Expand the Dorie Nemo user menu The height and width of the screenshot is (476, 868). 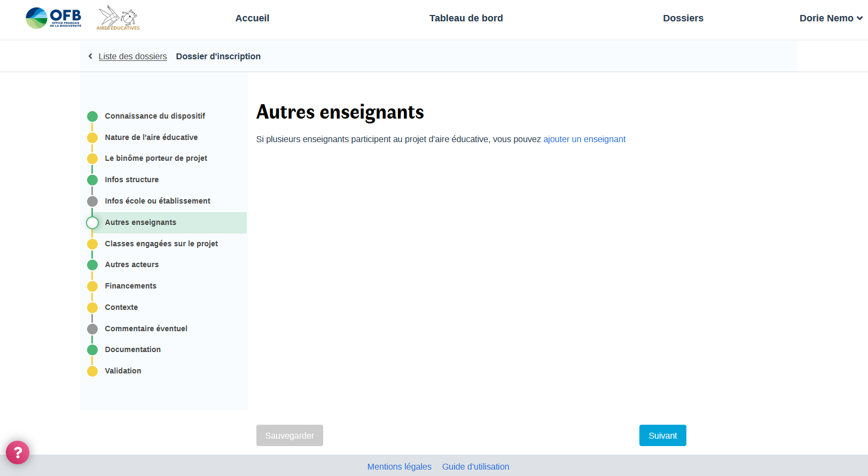(831, 18)
